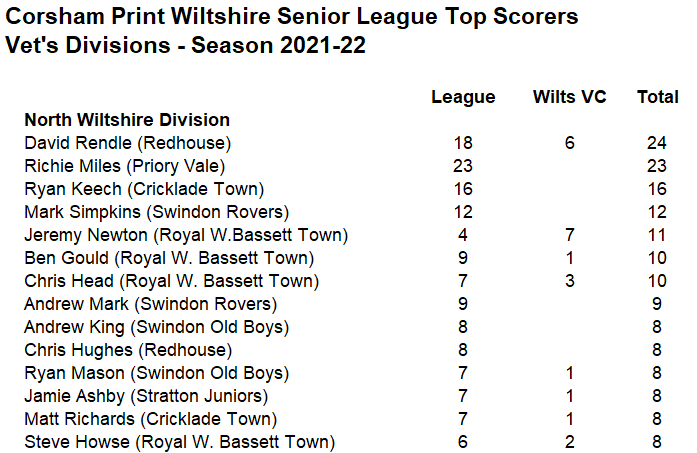This screenshot has width=697, height=453.
Task: Select Jamie Ashby (Stratton Juniors) entry
Action: 146,396
